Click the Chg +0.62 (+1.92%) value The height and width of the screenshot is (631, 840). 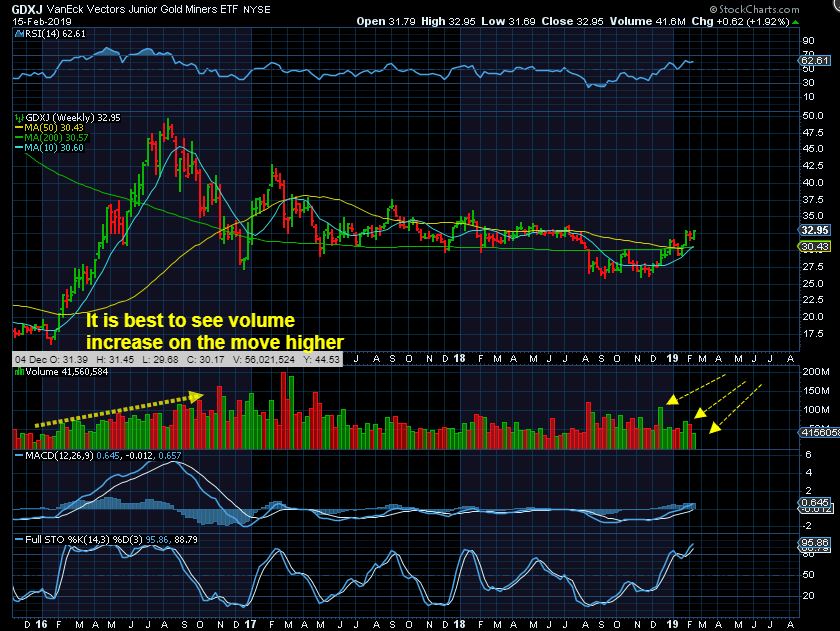click(740, 21)
